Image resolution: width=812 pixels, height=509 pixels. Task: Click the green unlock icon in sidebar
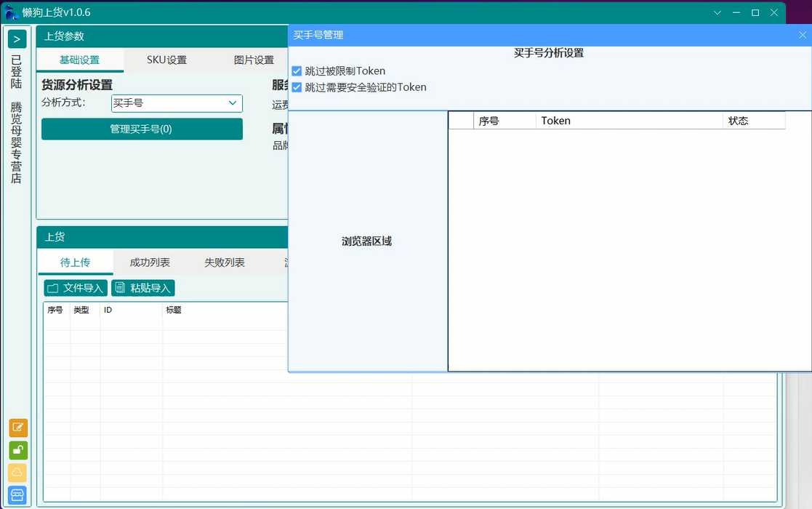(18, 451)
